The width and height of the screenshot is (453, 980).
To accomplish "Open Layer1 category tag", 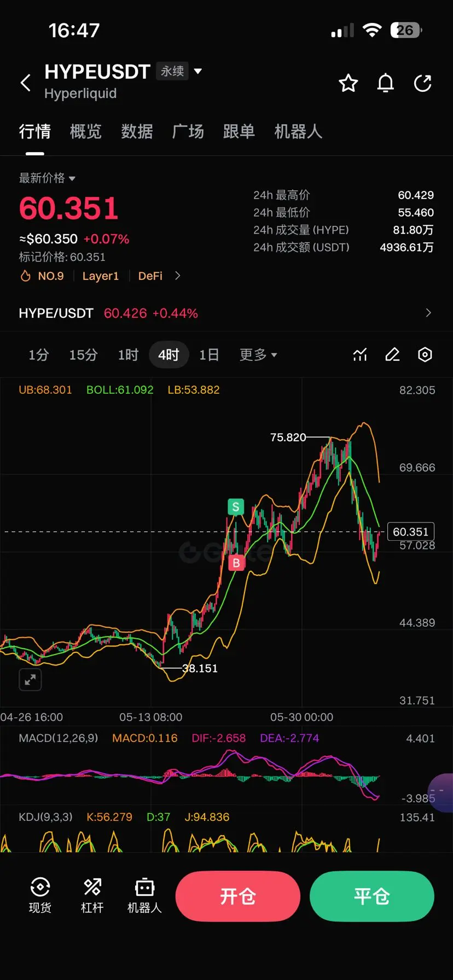I will coord(101,276).
